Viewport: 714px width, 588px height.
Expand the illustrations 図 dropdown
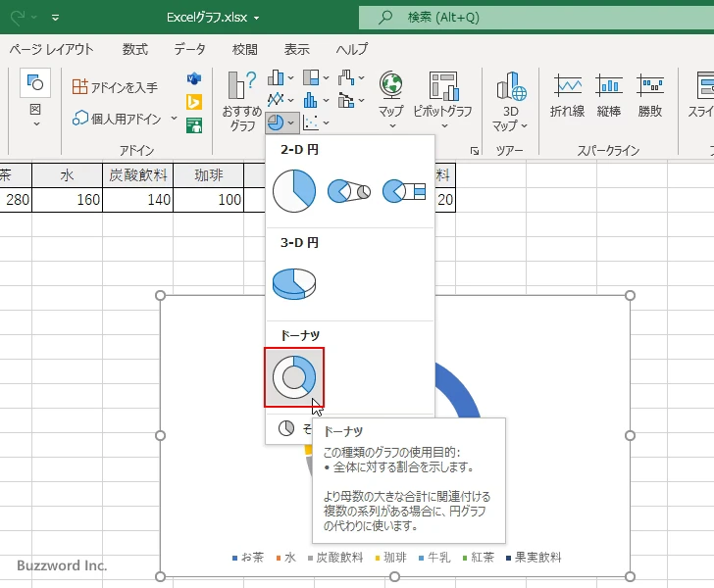click(x=35, y=115)
